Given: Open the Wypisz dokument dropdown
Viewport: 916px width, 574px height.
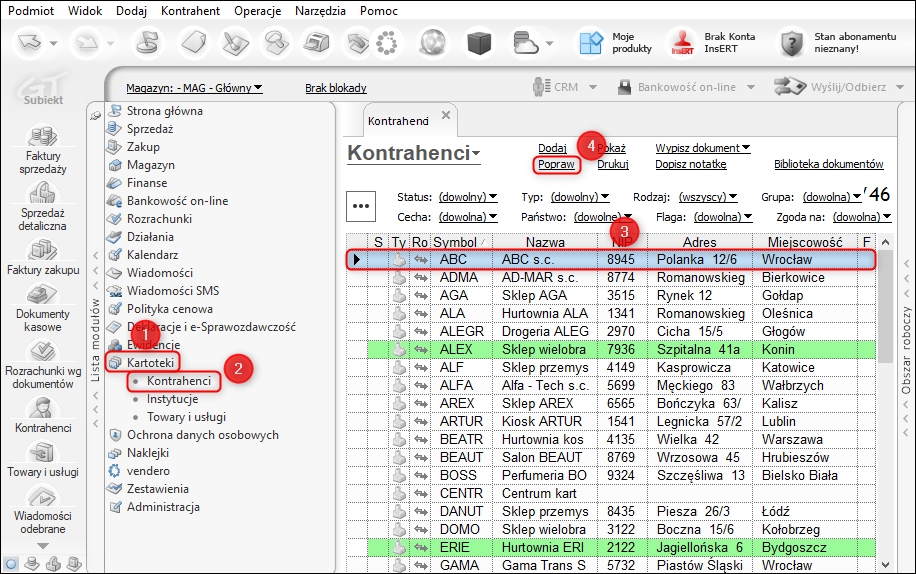Looking at the screenshot, I should click(x=702, y=148).
